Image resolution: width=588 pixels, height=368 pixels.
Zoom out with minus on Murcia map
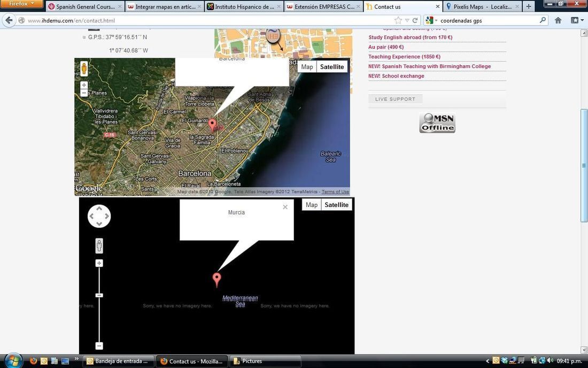[x=99, y=346]
